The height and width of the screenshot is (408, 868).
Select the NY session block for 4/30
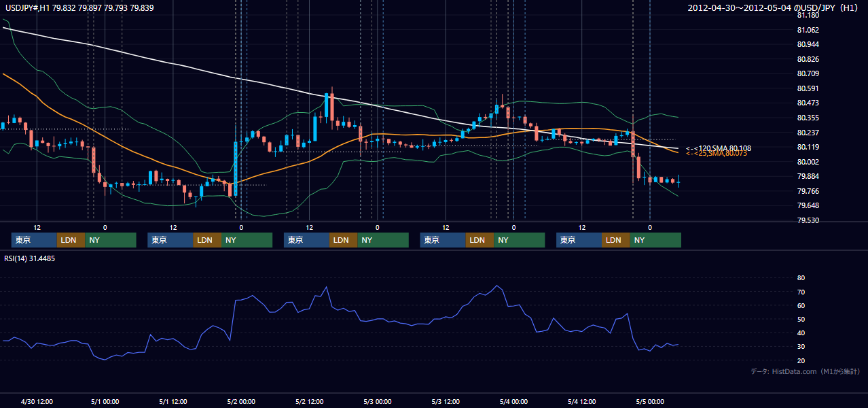(110, 240)
